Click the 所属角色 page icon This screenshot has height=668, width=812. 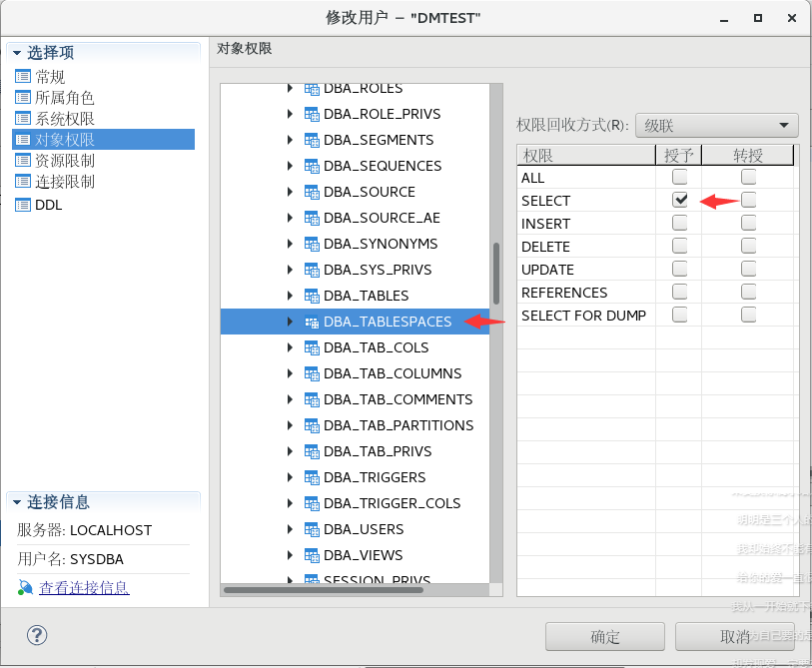(x=23, y=97)
